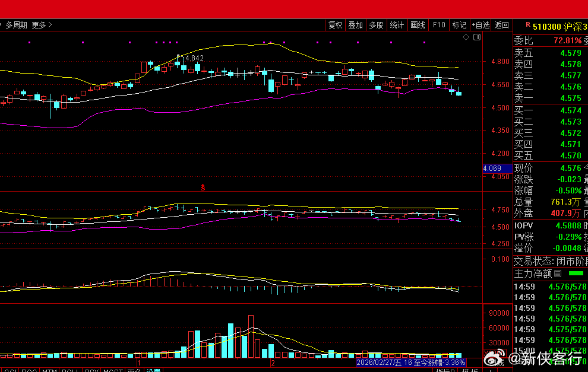Click the 60000 volume axis label
Image resolution: width=588 pixels, height=372 pixels.
tap(499, 328)
